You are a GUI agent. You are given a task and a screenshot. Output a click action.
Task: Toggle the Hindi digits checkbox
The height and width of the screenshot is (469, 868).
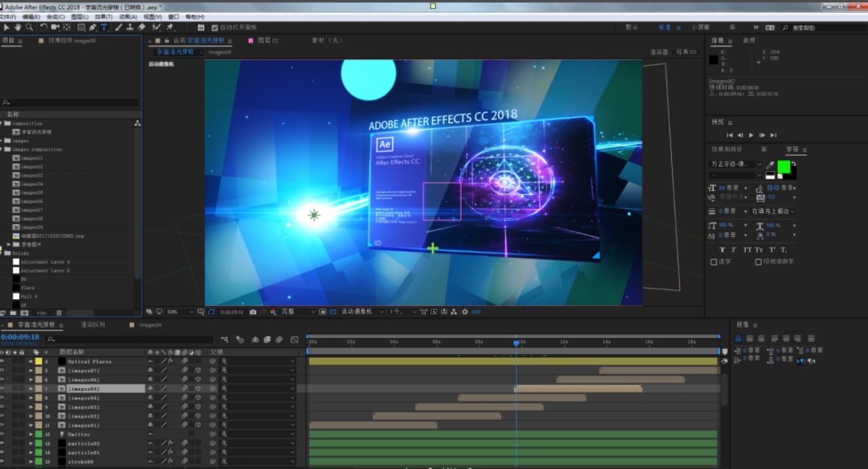758,262
